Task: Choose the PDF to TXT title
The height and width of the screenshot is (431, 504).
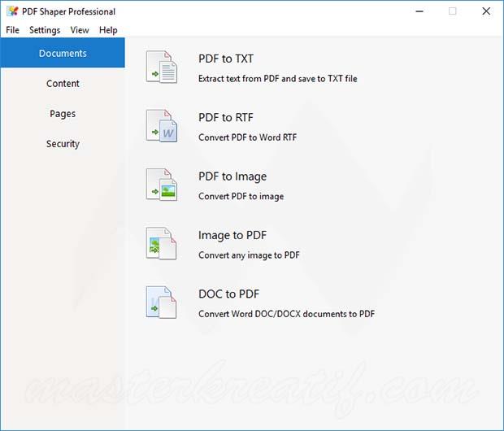Action: [226, 59]
